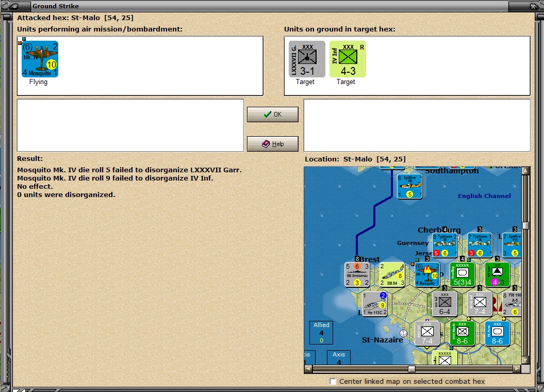Click the XXV Inf 7-4 counter
The width and height of the screenshot is (544, 392).
[427, 333]
